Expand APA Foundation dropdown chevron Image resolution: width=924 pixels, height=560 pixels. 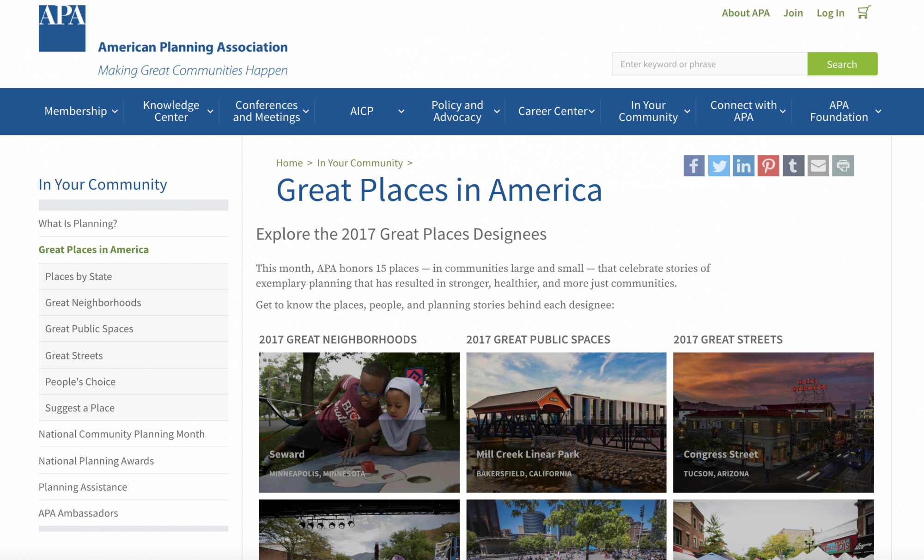click(878, 111)
